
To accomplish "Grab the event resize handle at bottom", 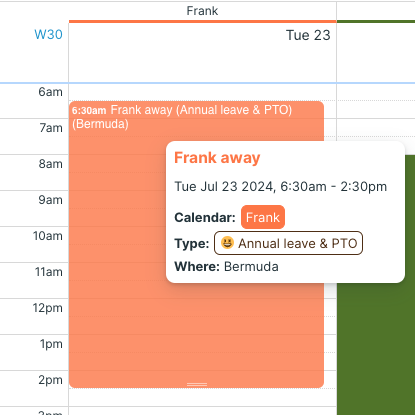I will pos(197,384).
